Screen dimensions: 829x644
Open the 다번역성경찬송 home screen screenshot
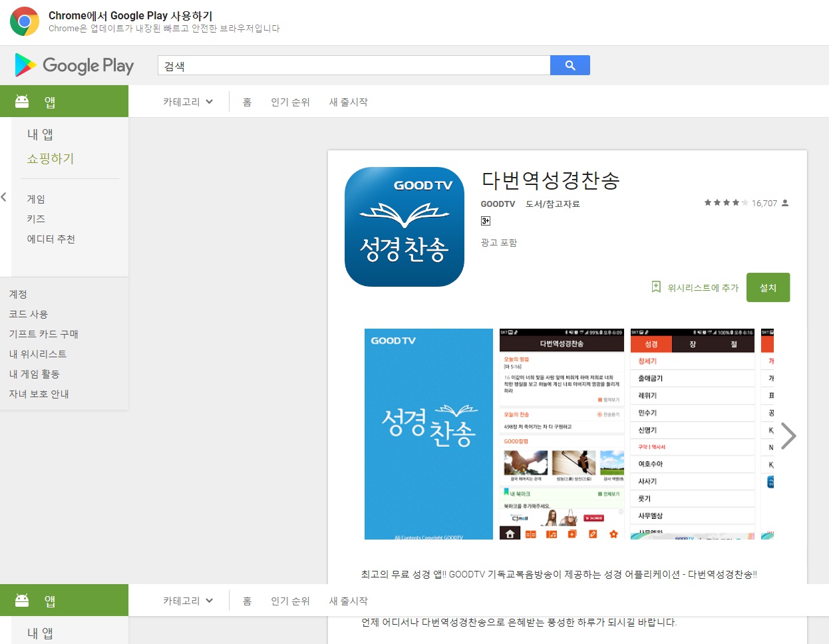coord(562,434)
